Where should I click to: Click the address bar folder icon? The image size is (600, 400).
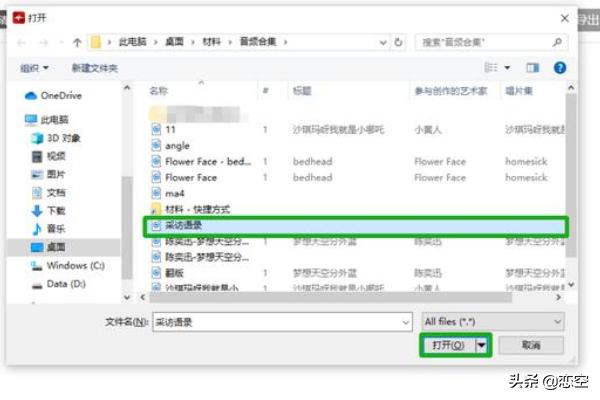(x=96, y=42)
